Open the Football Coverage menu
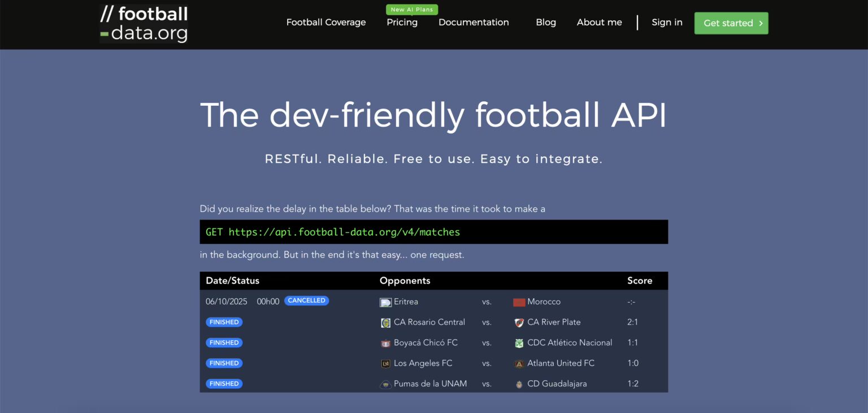 coord(325,22)
